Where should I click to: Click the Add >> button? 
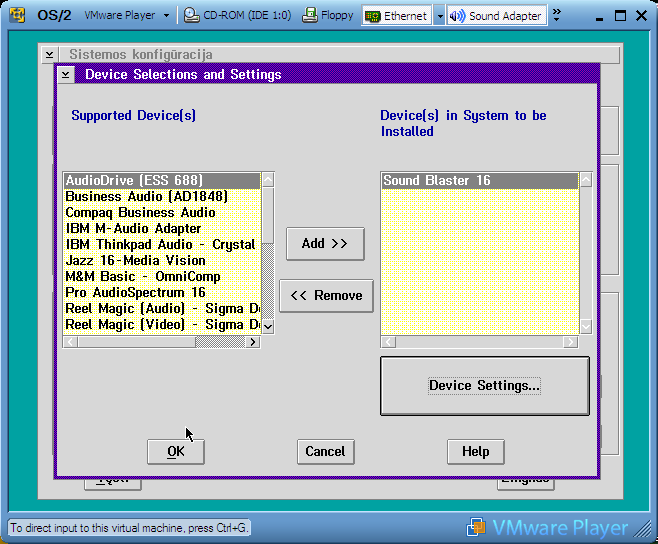pyautogui.click(x=325, y=244)
